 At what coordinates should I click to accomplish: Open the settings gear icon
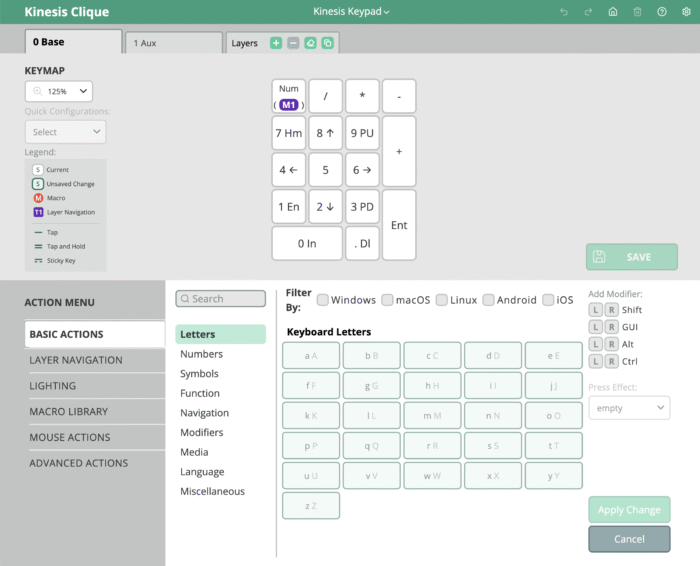click(x=686, y=12)
